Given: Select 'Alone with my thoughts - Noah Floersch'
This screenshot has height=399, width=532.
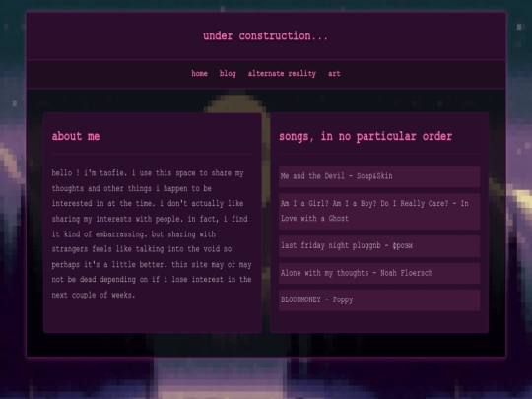Looking at the screenshot, I should tap(379, 273).
